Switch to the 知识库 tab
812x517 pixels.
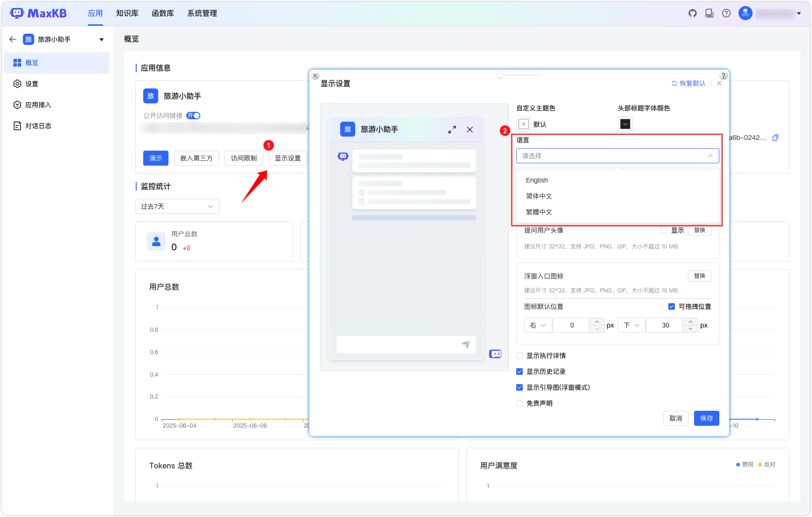127,13
